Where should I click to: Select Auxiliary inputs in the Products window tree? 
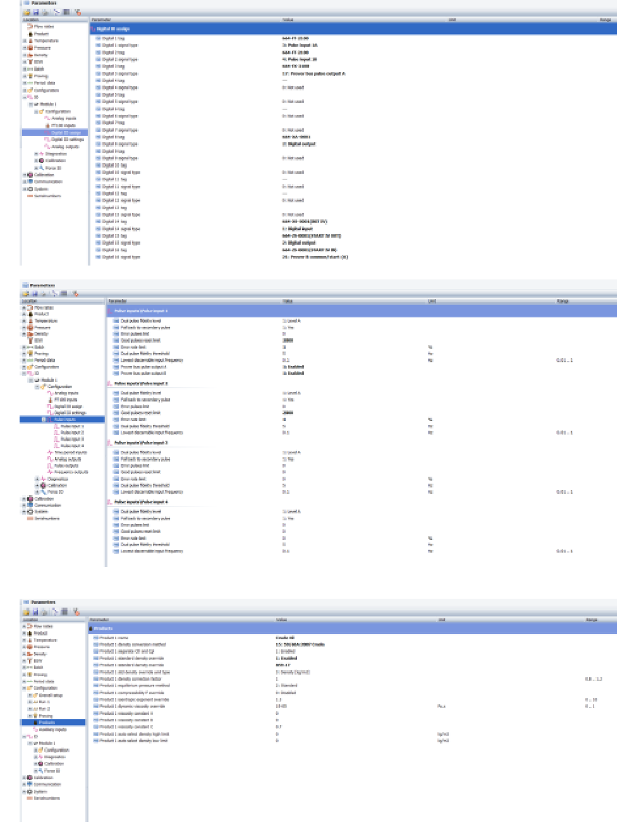pos(52,730)
